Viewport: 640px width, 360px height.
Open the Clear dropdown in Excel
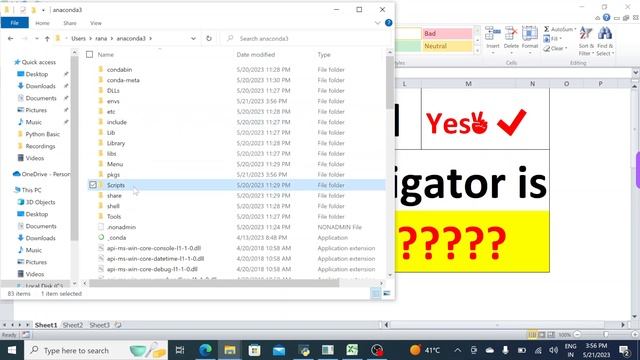click(555, 48)
